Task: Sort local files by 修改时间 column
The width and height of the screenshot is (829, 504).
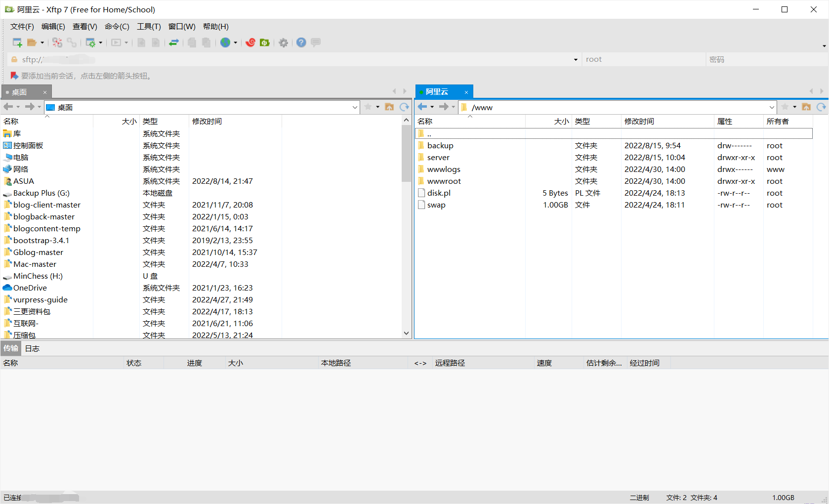Action: tap(235, 121)
